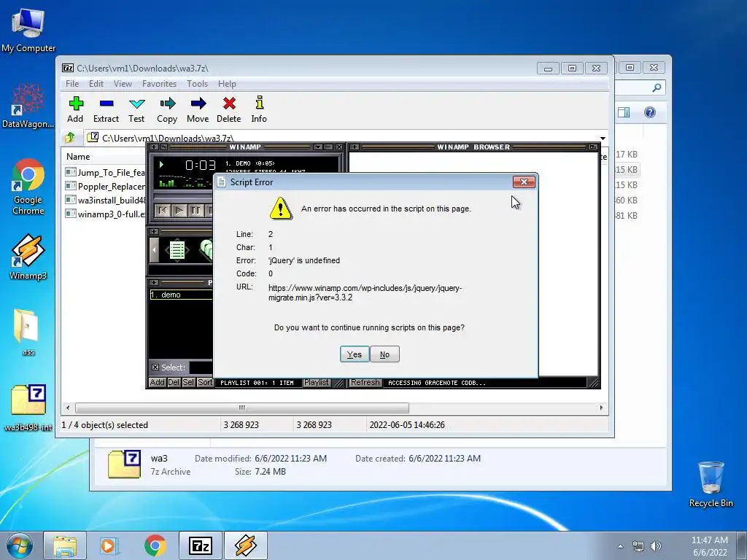Click the Winamp Browser plus menu icon
Image resolution: width=747 pixels, height=560 pixels.
click(355, 147)
